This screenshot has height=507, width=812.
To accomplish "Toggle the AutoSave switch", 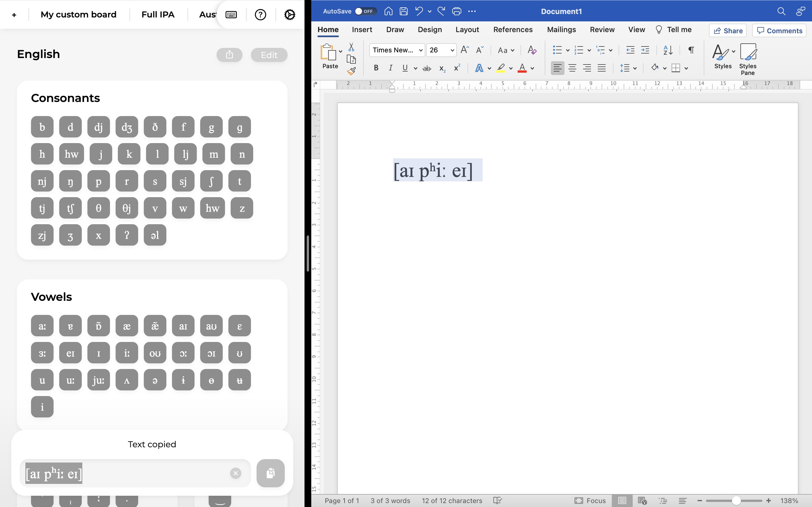I will [366, 11].
